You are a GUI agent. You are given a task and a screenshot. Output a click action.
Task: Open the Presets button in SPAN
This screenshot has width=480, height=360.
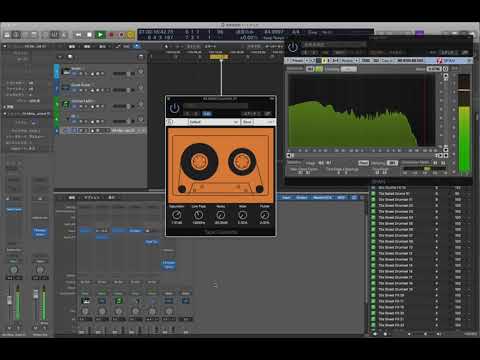click(297, 60)
